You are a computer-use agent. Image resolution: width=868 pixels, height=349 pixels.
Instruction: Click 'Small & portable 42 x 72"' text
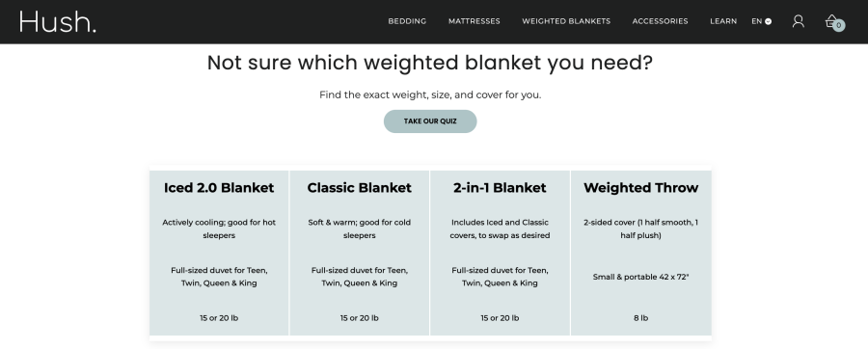(640, 277)
